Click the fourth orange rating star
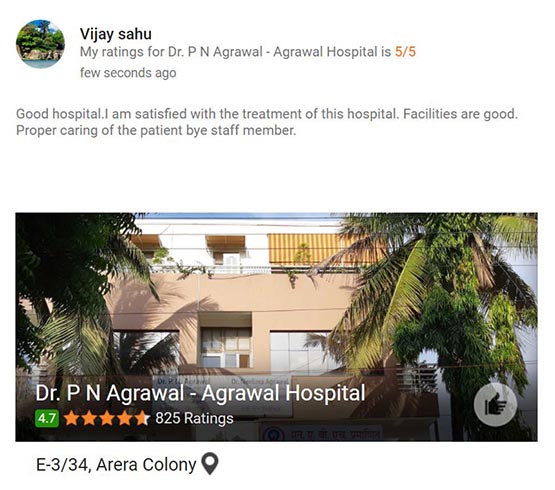Viewport: 555px width, 490px height. [125, 418]
